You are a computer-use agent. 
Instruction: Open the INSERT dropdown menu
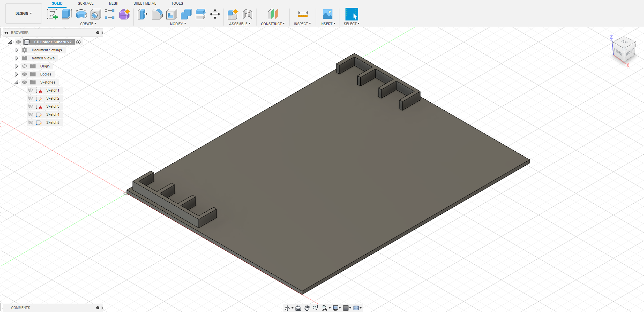pos(328,24)
